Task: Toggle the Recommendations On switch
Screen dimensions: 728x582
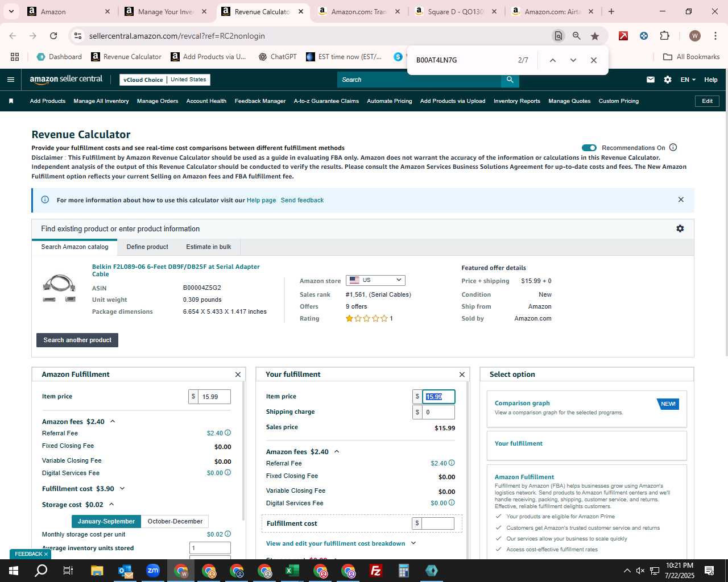Action: pyautogui.click(x=589, y=148)
